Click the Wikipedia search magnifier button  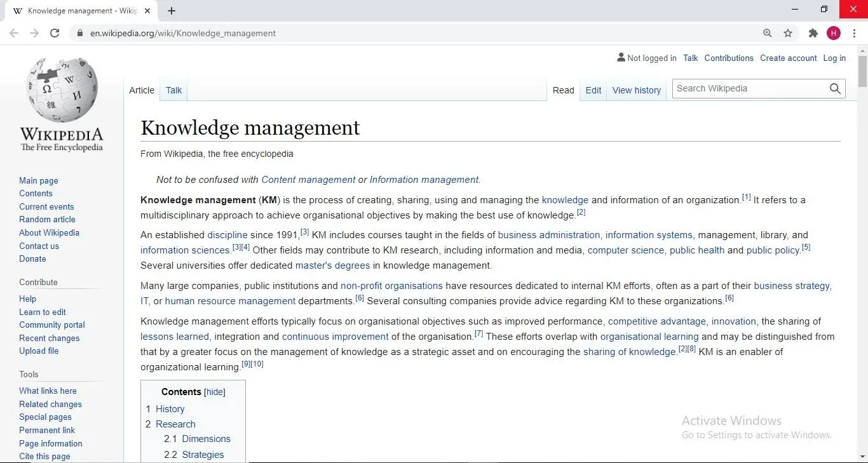[835, 89]
